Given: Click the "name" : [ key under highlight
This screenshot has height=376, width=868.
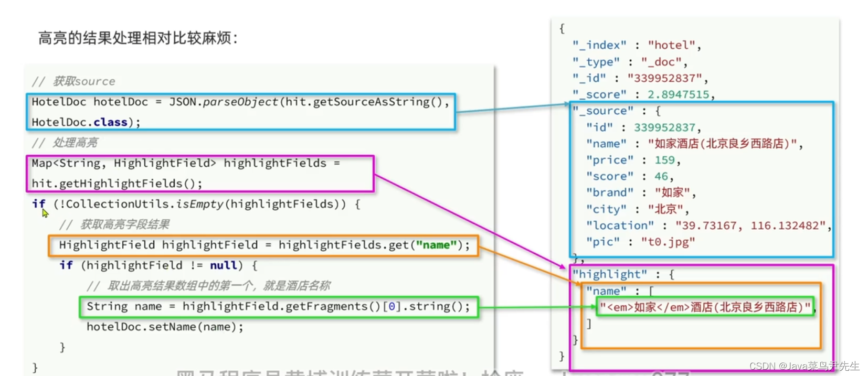Looking at the screenshot, I should click(620, 291).
